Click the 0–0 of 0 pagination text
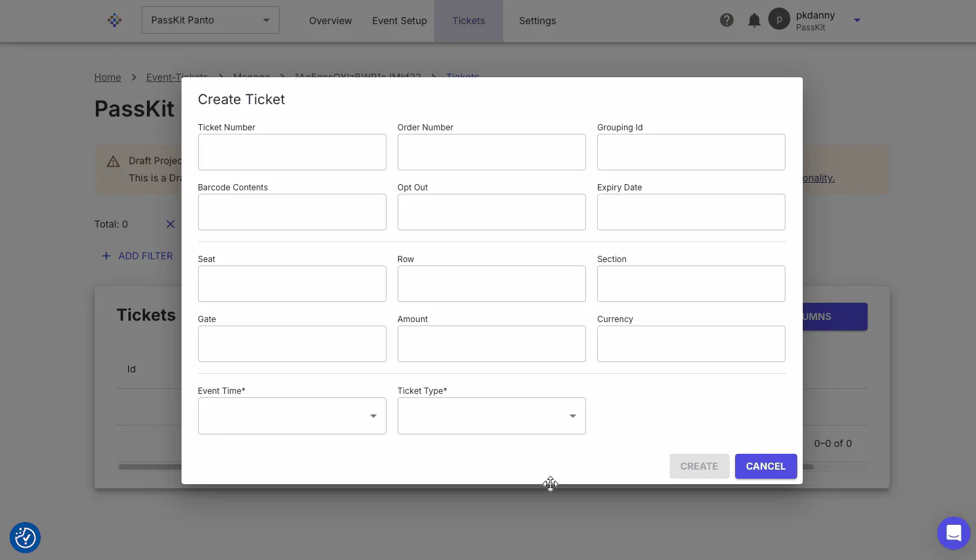 833,443
